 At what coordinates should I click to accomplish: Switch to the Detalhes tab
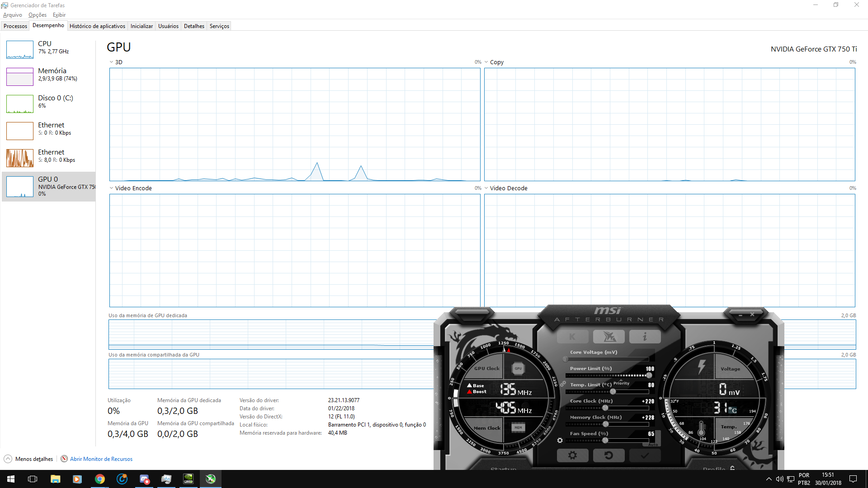[x=194, y=26]
